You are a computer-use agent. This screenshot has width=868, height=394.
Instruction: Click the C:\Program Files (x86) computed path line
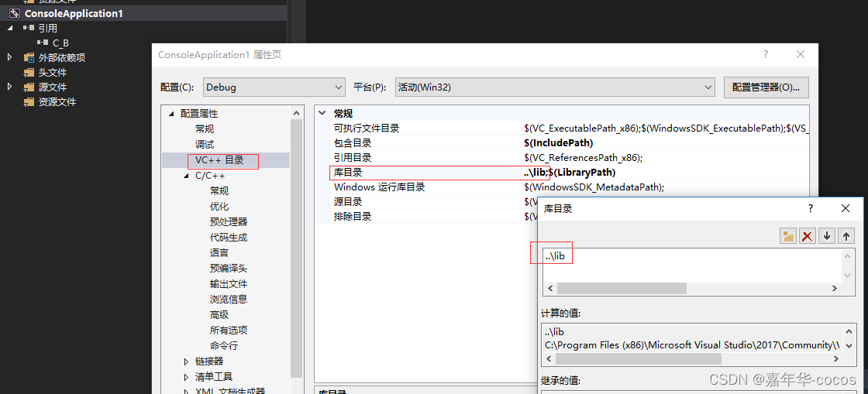[x=692, y=345]
